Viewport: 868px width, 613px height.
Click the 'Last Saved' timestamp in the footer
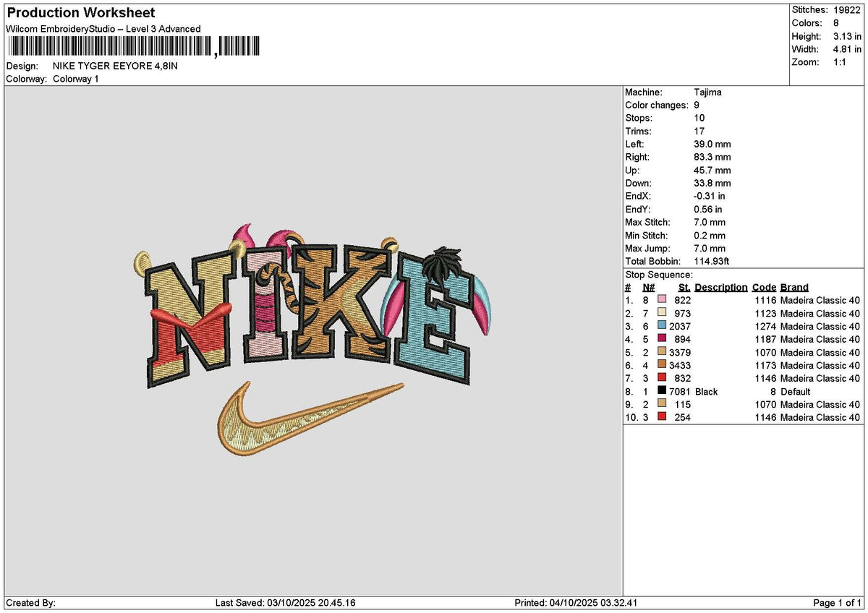pyautogui.click(x=286, y=603)
